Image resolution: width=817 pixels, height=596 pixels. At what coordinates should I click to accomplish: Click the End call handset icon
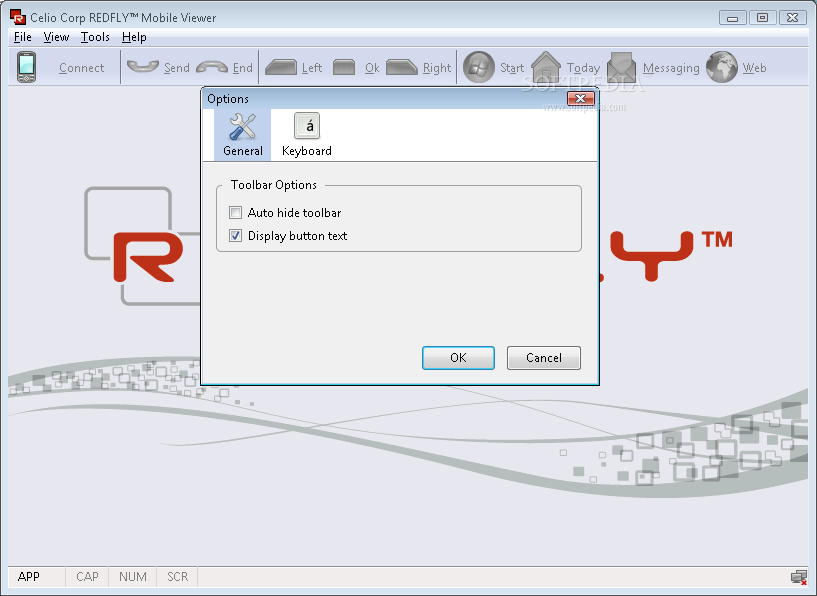[x=212, y=67]
